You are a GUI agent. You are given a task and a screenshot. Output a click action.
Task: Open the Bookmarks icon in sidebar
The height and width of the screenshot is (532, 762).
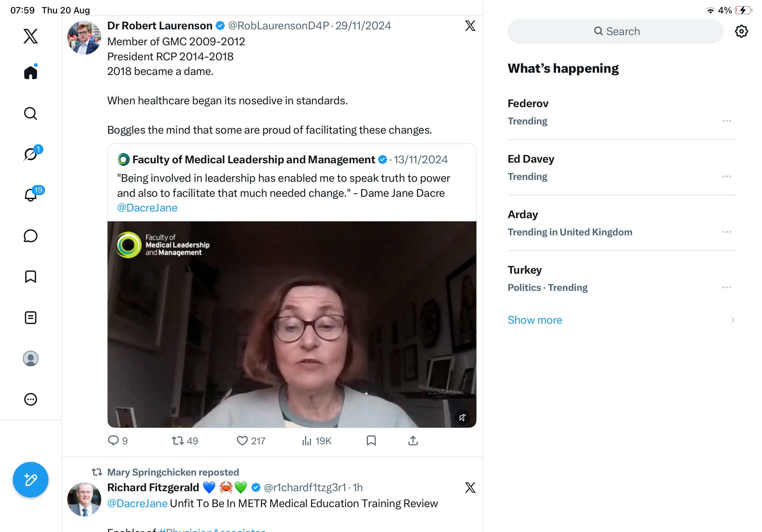point(31,277)
